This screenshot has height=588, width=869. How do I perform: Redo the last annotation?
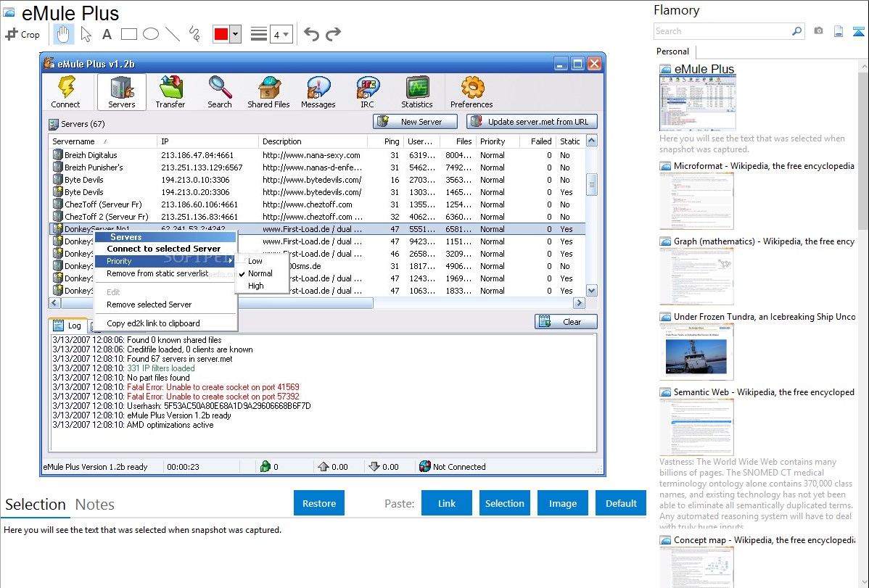tap(333, 34)
